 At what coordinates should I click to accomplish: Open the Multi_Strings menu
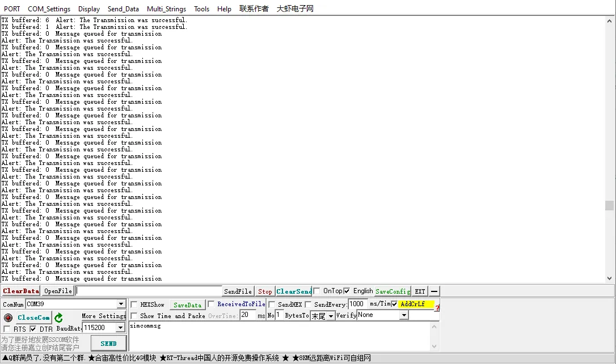(167, 9)
